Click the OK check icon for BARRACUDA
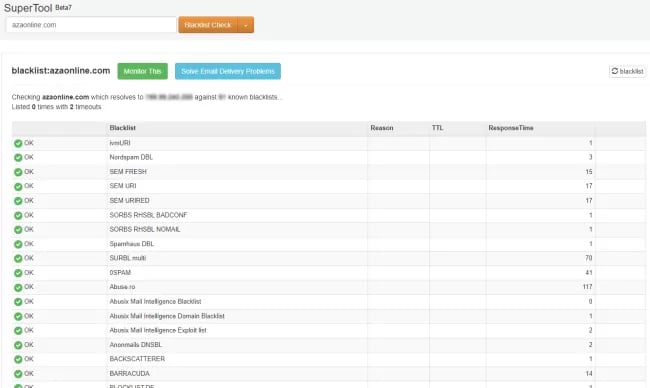 click(x=18, y=374)
